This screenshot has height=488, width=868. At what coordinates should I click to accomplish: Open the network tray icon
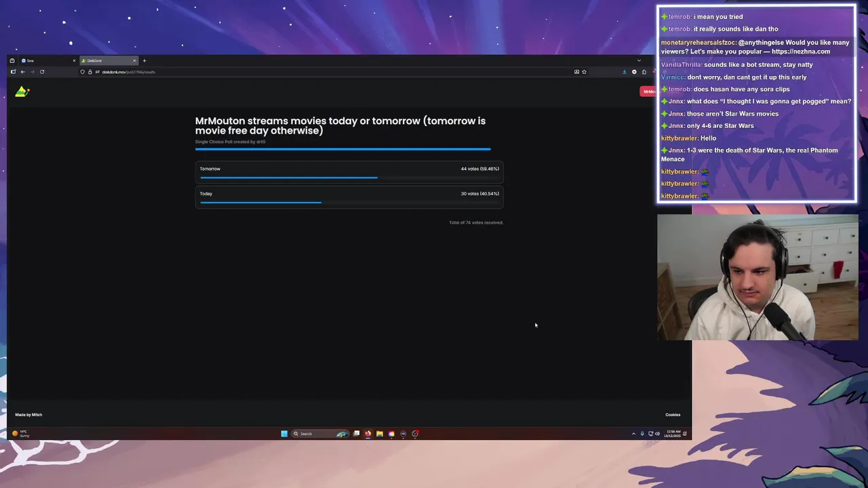650,434
